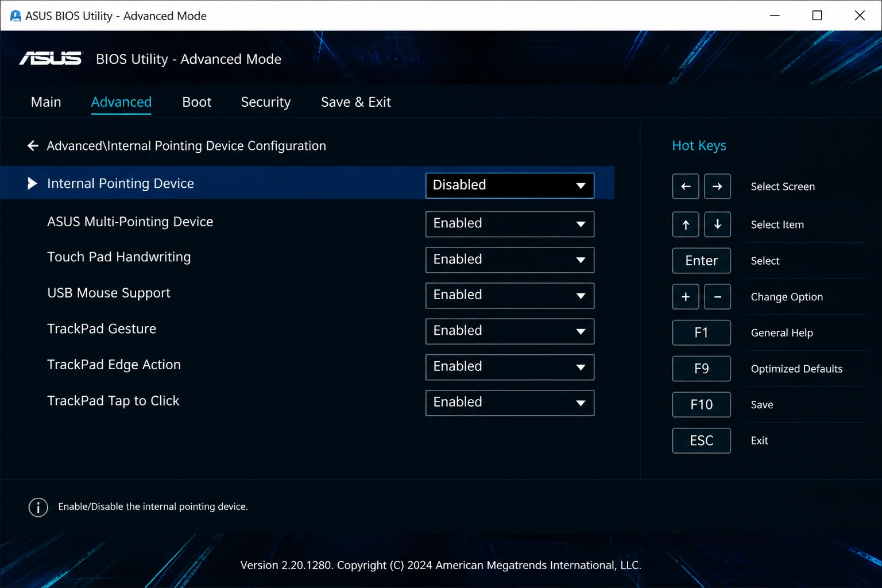Click the back arrow beside the breadcrumb path

pyautogui.click(x=33, y=146)
